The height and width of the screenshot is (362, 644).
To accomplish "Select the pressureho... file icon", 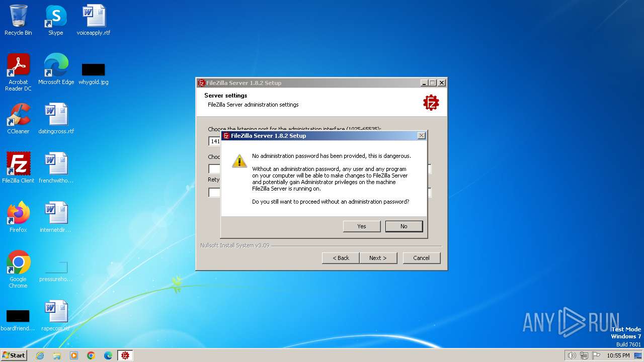I will point(56,271).
